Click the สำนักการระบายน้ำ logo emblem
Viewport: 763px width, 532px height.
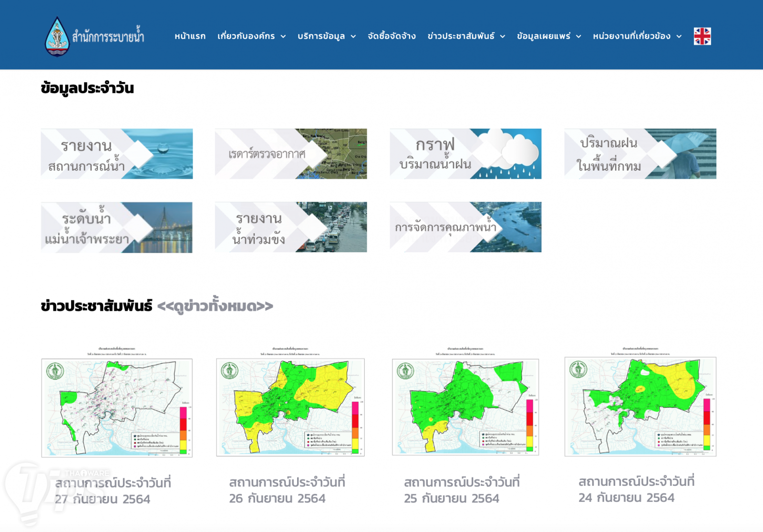tap(57, 36)
